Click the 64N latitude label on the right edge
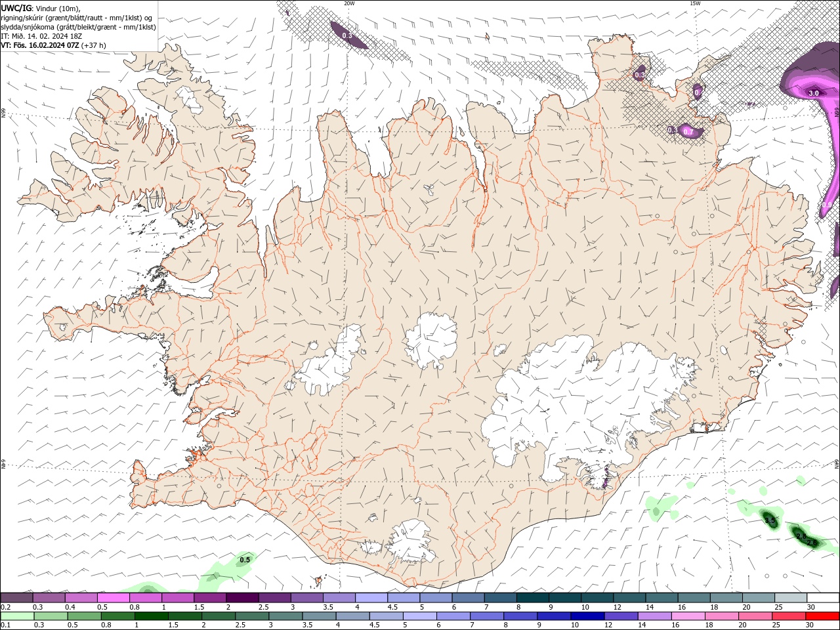This screenshot has width=840, height=630. click(x=837, y=464)
